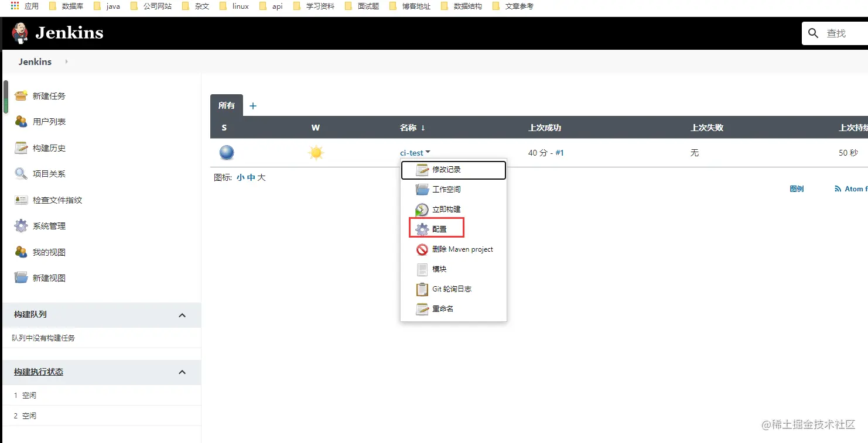Click the 模块 document icon in menu
The height and width of the screenshot is (443, 868).
pos(422,269)
